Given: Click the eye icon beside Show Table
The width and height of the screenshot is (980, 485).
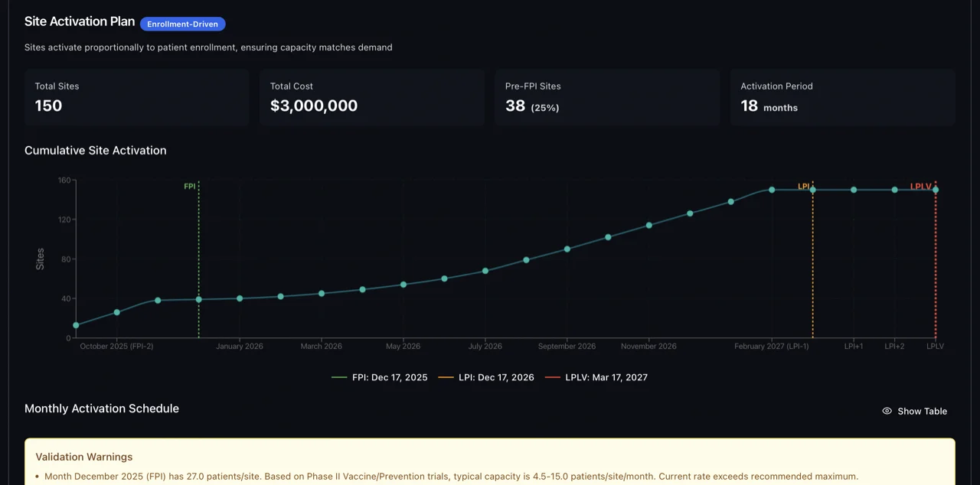Looking at the screenshot, I should 887,411.
